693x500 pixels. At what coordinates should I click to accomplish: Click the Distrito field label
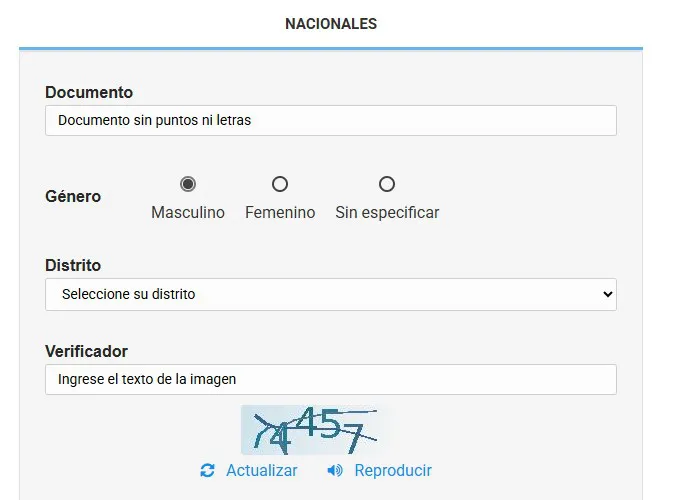coord(73,265)
